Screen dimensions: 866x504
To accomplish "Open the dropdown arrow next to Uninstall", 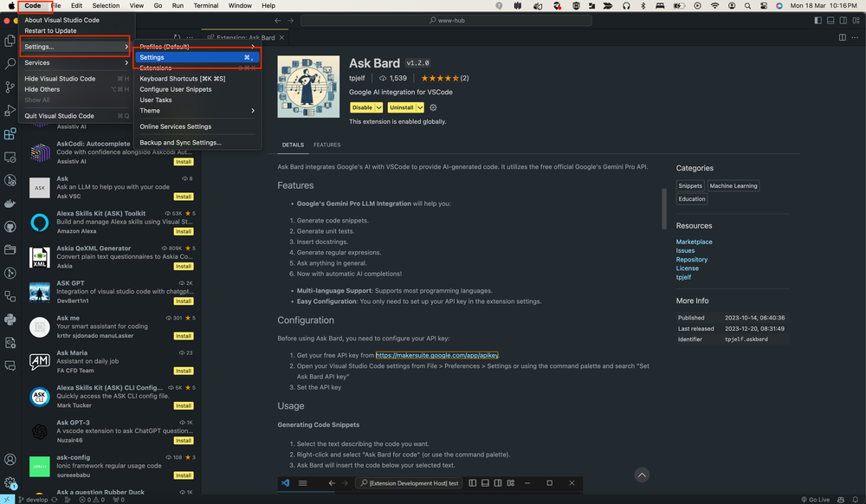I will [x=420, y=107].
